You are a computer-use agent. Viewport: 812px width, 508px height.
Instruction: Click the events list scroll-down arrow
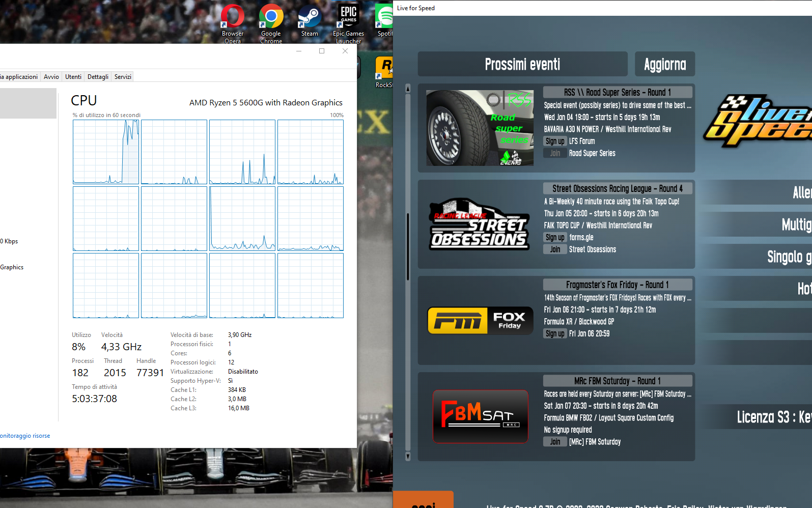coord(408,457)
